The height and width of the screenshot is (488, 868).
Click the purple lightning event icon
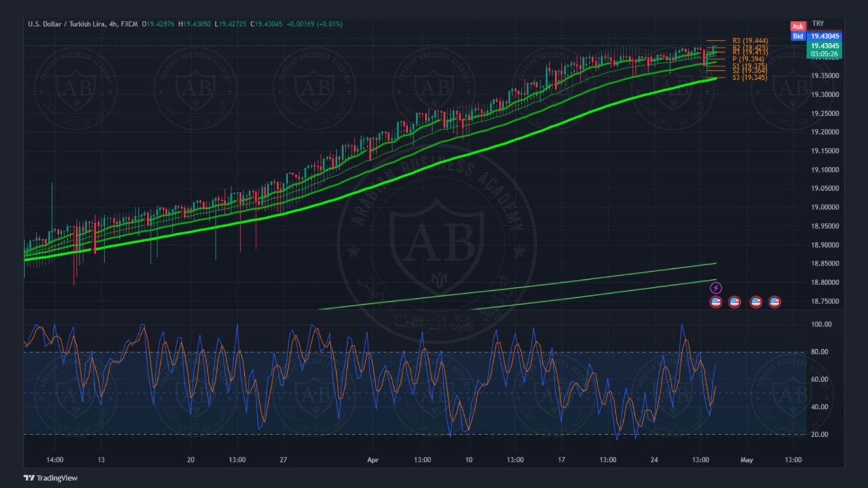716,288
